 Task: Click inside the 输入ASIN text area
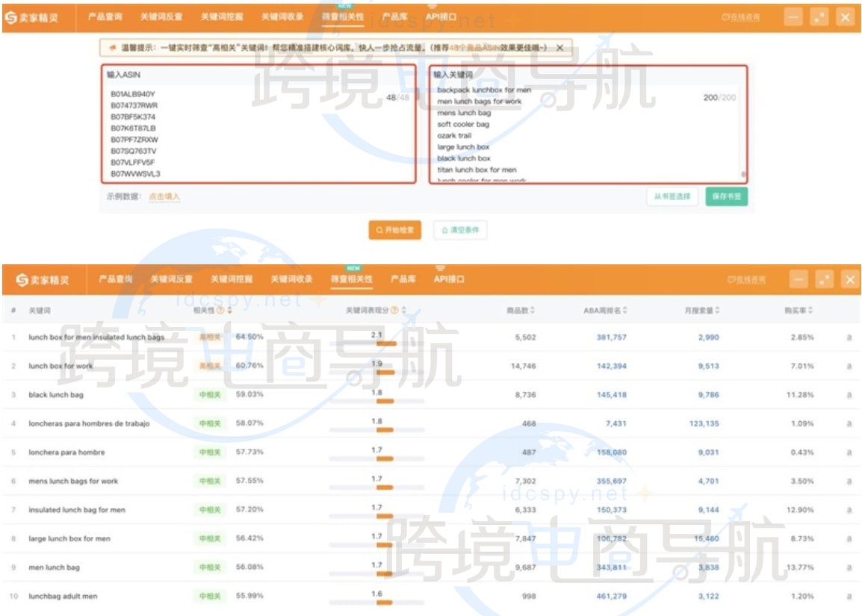coord(258,134)
